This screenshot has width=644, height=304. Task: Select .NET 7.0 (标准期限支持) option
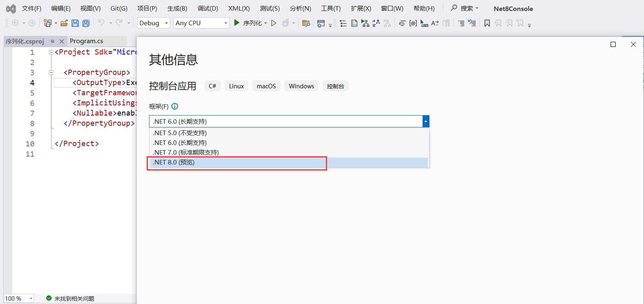pos(289,153)
